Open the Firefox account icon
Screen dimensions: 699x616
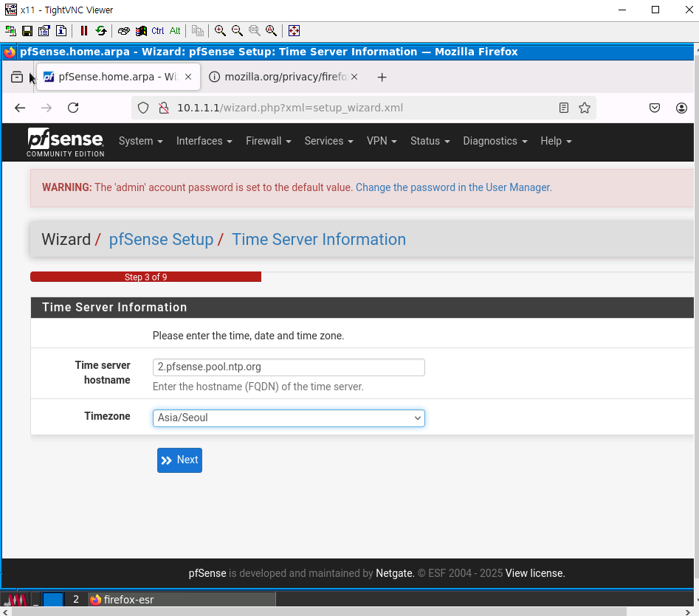(681, 108)
